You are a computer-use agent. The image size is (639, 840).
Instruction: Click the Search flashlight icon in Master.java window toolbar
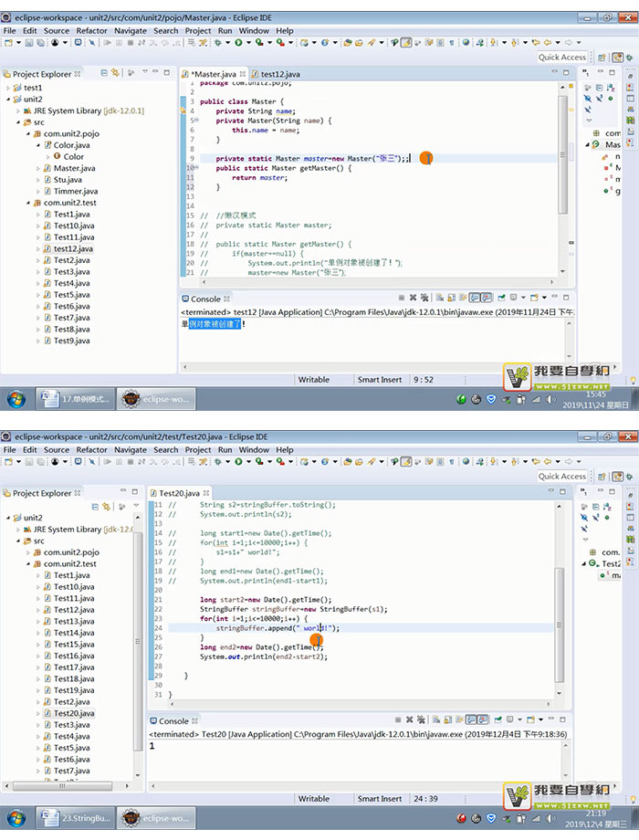(x=372, y=42)
